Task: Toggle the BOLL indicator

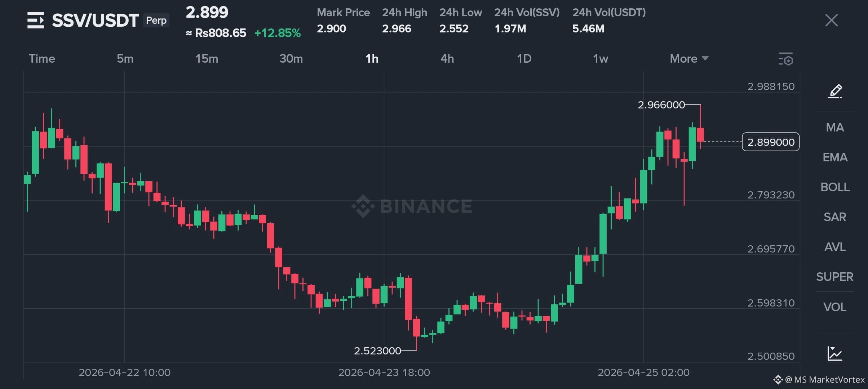Action: pyautogui.click(x=835, y=187)
